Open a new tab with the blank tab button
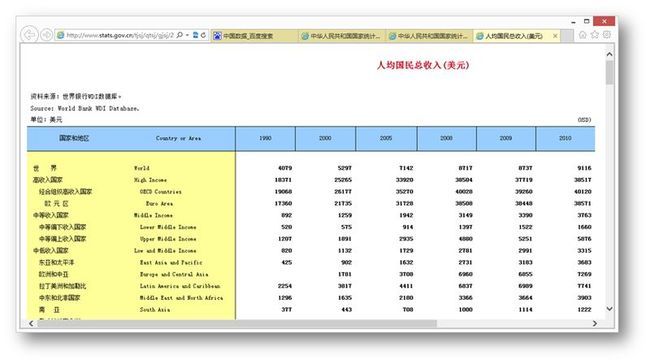Viewport: 650px width, 364px height. point(567,36)
